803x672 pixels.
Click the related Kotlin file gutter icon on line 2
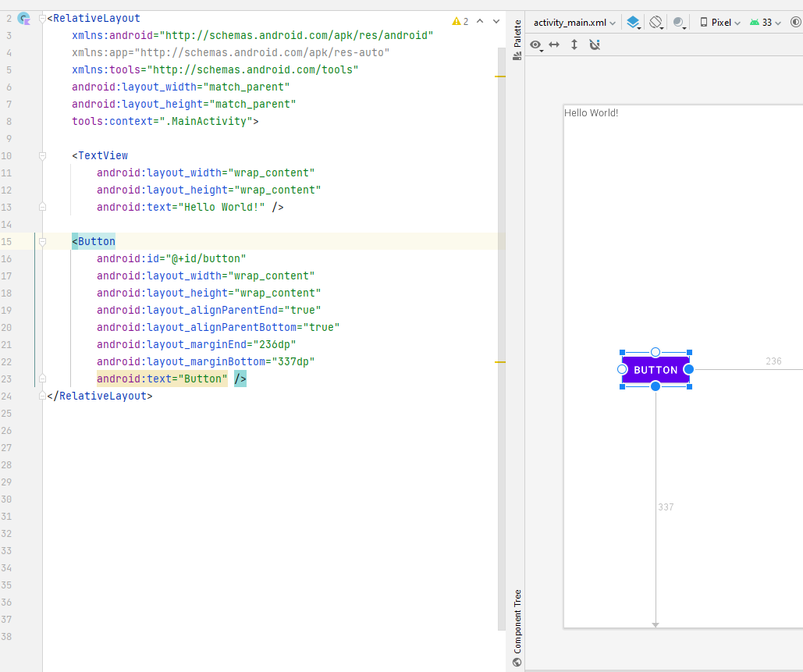point(24,19)
